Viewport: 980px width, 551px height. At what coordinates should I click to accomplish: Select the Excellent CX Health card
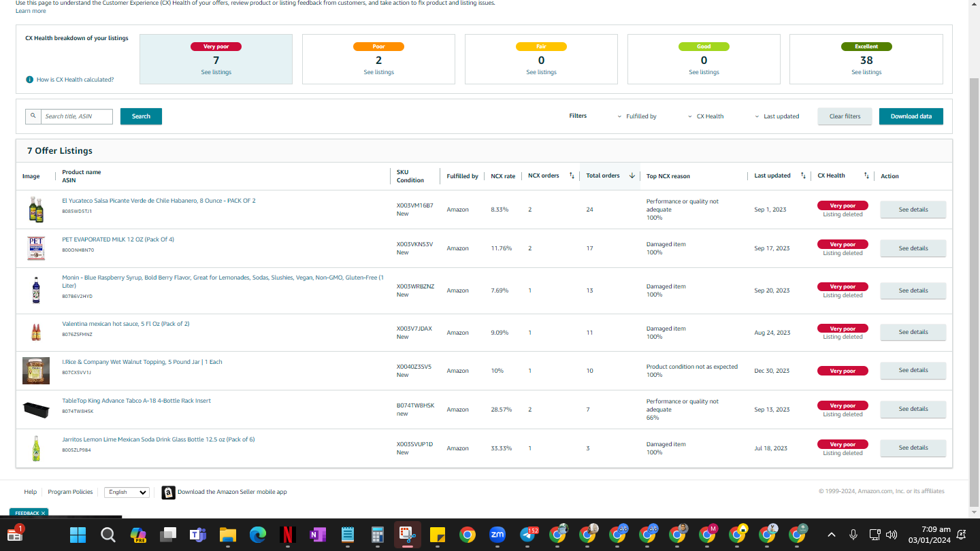click(x=866, y=59)
